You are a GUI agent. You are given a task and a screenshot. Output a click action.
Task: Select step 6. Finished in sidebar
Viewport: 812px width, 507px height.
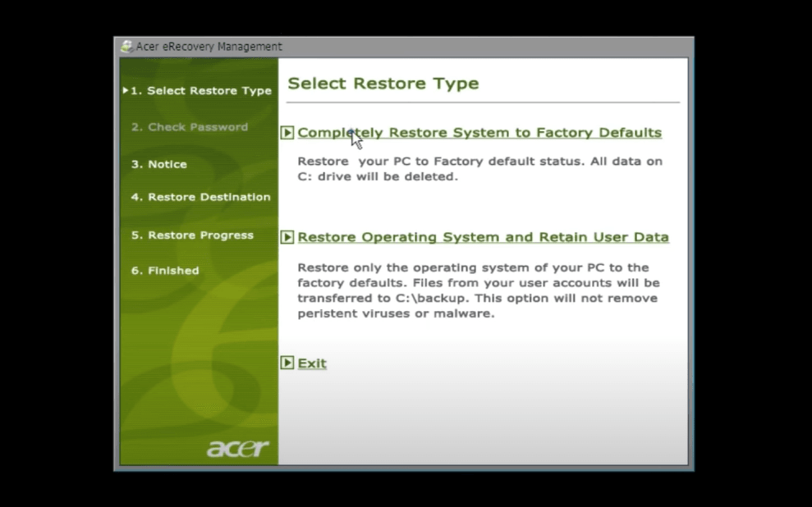165,270
